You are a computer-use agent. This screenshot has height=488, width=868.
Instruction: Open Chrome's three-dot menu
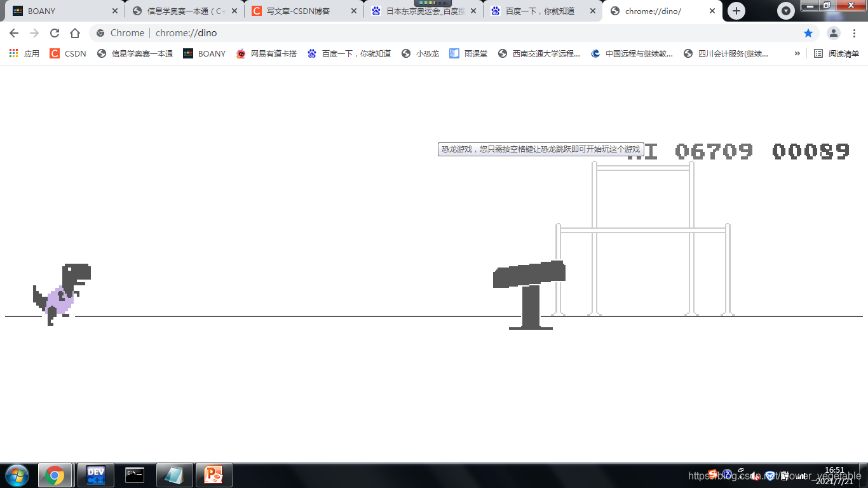pos(855,33)
